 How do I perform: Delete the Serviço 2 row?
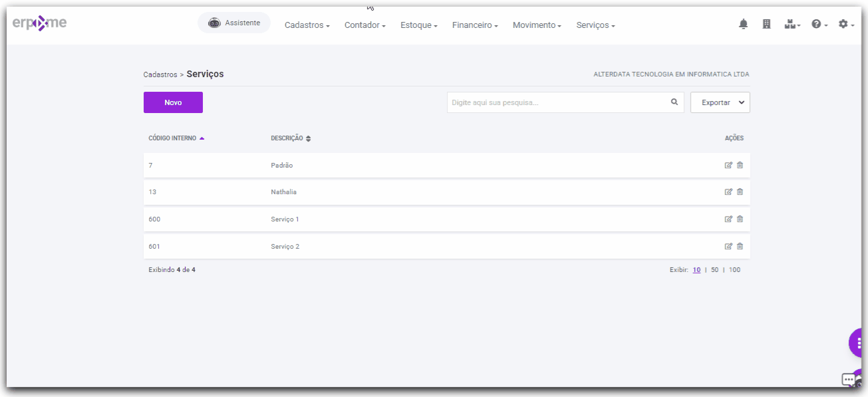(x=740, y=246)
